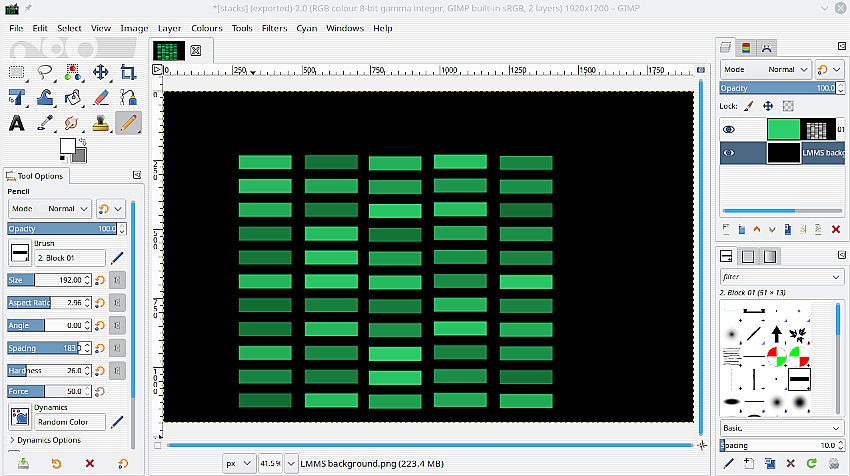850x476 pixels.
Task: Toggle visibility of the 01 layer
Action: (729, 130)
